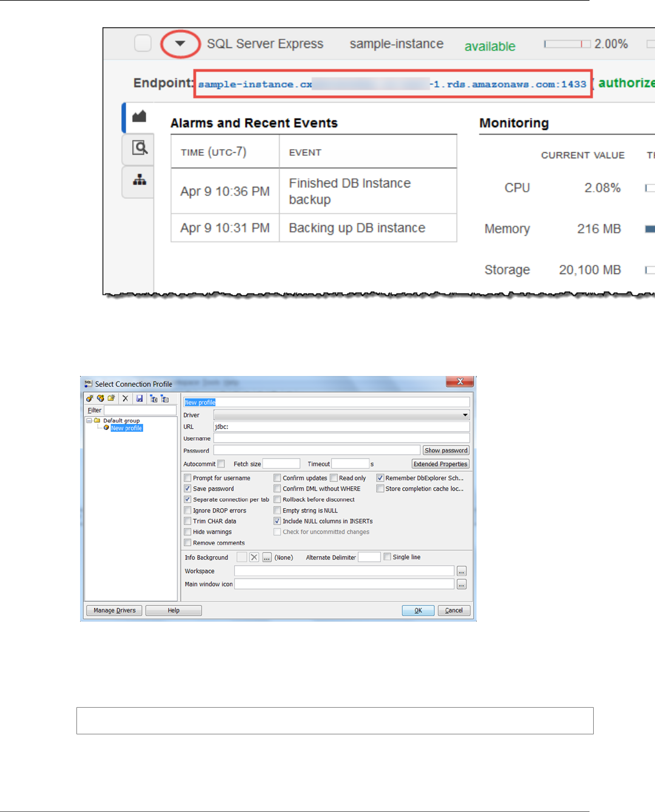This screenshot has height=812, width=655.
Task: Check Empty string is NULL
Action: 277,511
